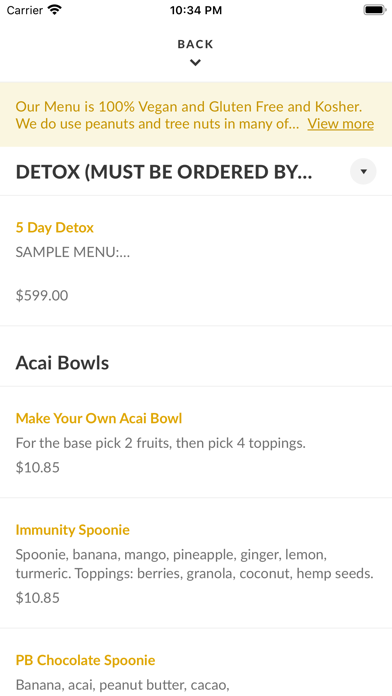392x696 pixels.
Task: Tap the battery icon in status bar
Action: (375, 10)
